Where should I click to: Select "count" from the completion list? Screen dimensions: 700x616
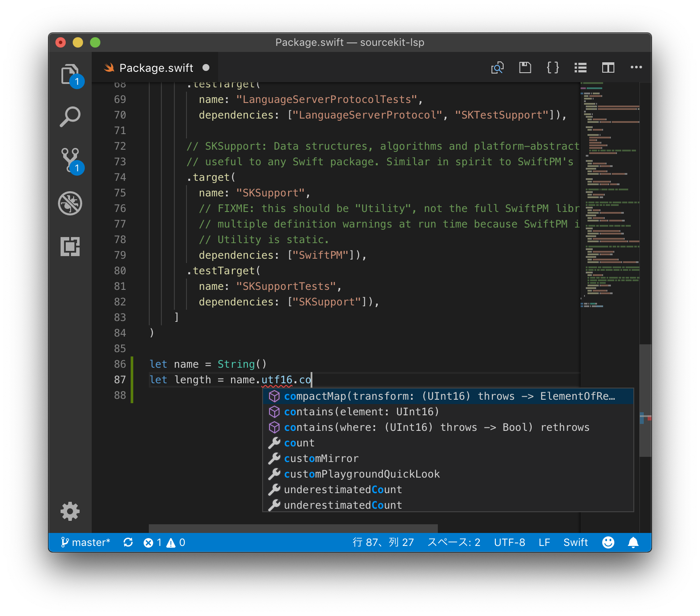pos(299,443)
